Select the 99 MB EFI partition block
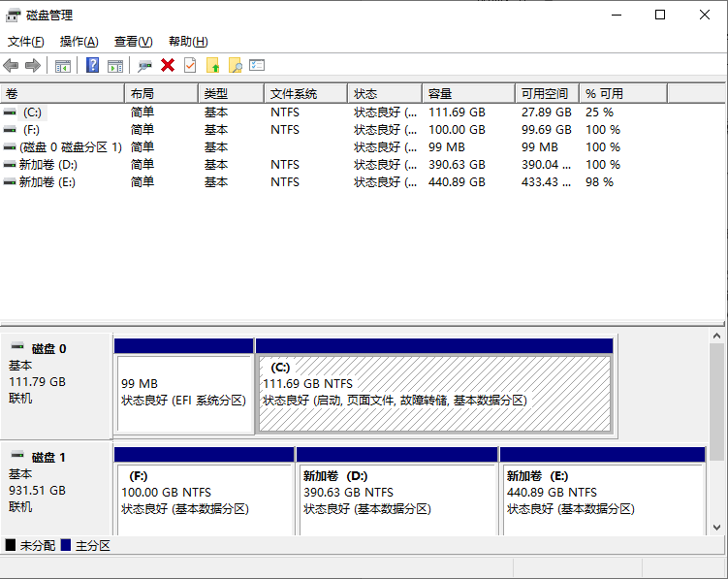728x579 pixels. click(x=183, y=393)
